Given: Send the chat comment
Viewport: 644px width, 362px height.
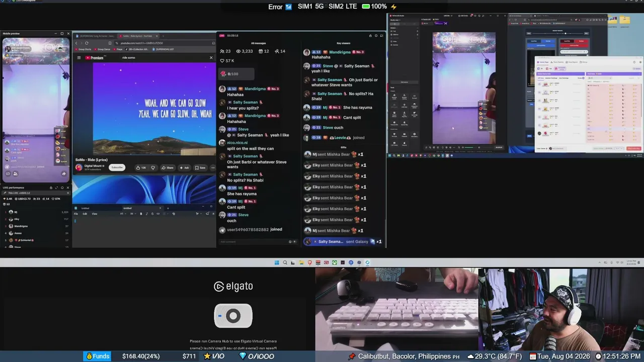Looking at the screenshot, I should pyautogui.click(x=295, y=242).
